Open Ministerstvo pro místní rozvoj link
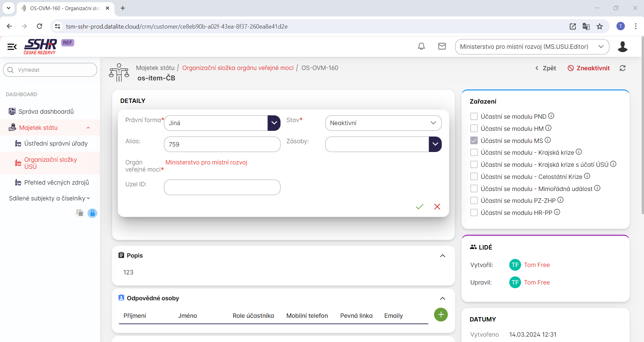 pyautogui.click(x=206, y=162)
